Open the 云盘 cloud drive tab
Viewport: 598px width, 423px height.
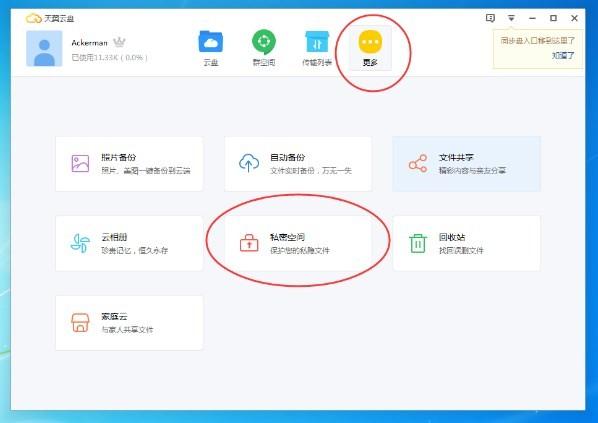(211, 48)
